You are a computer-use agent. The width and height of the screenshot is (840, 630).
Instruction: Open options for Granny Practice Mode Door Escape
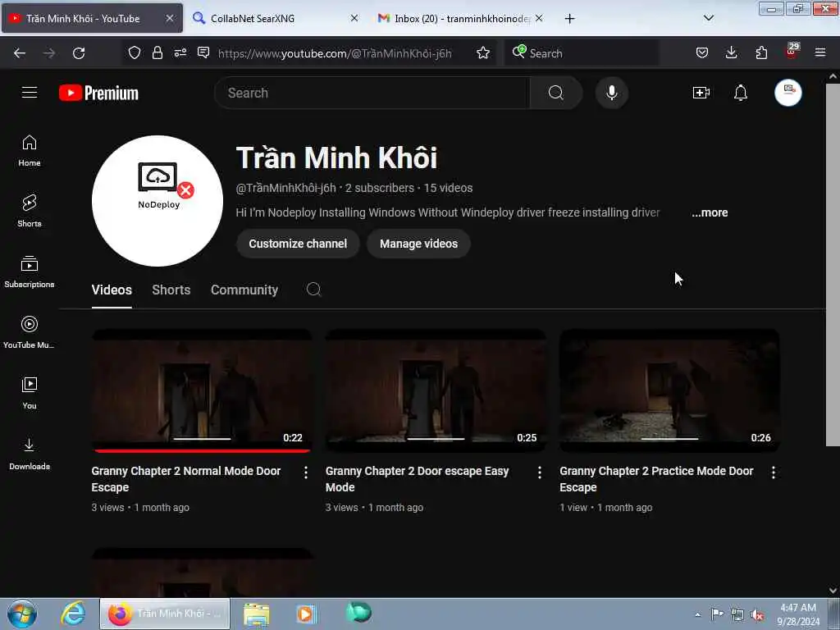coord(773,472)
